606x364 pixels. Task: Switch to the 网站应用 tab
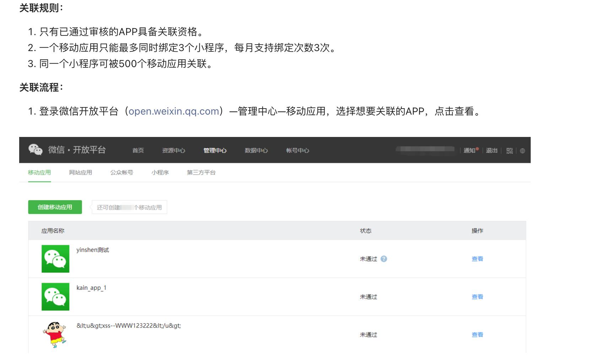click(80, 172)
